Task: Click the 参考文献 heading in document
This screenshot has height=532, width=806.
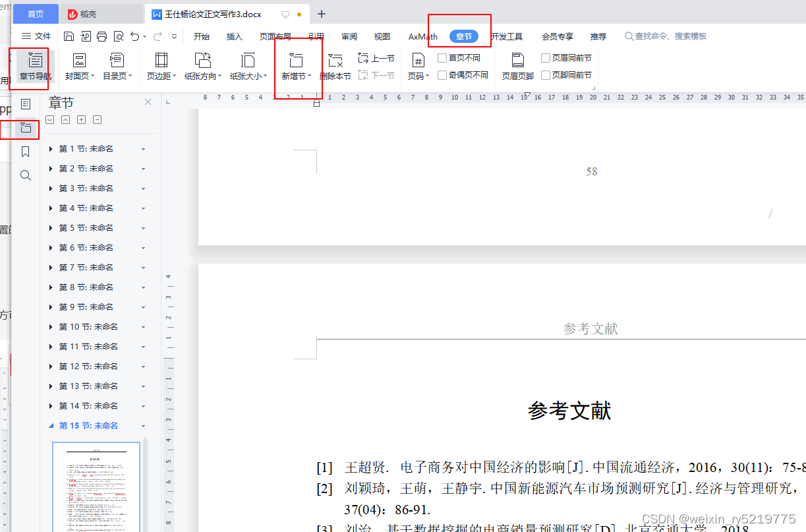Action: pyautogui.click(x=569, y=411)
